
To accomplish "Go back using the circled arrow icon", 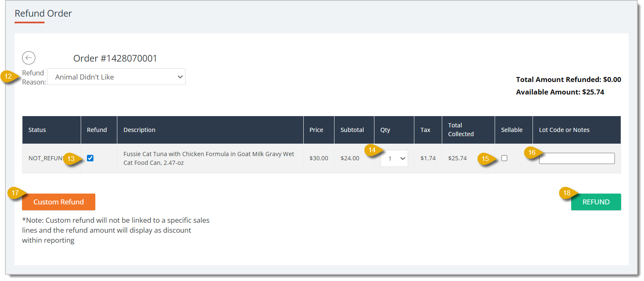I will (29, 58).
